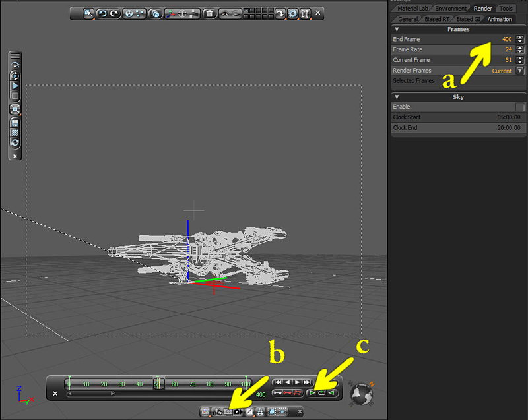Collapse the Sky section
This screenshot has width=528, height=420.
(397, 97)
